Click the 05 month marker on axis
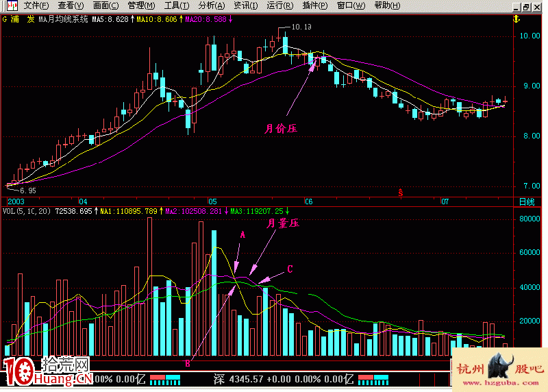 212,201
